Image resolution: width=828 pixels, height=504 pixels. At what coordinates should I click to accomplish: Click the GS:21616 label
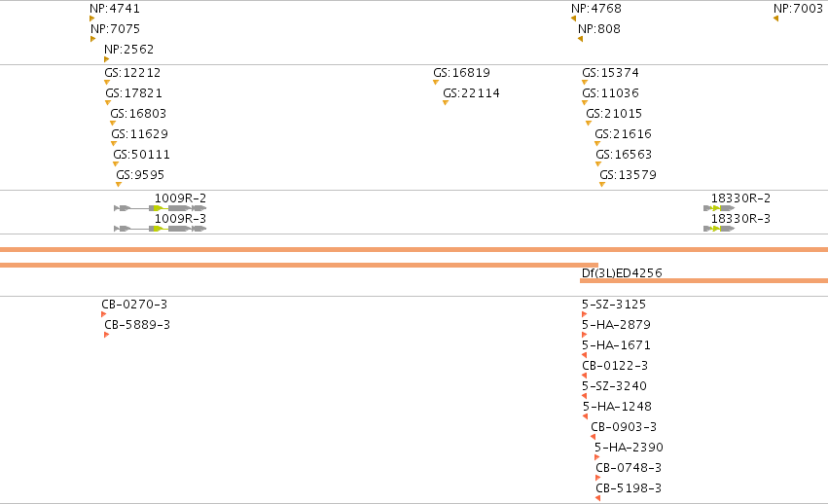(623, 134)
